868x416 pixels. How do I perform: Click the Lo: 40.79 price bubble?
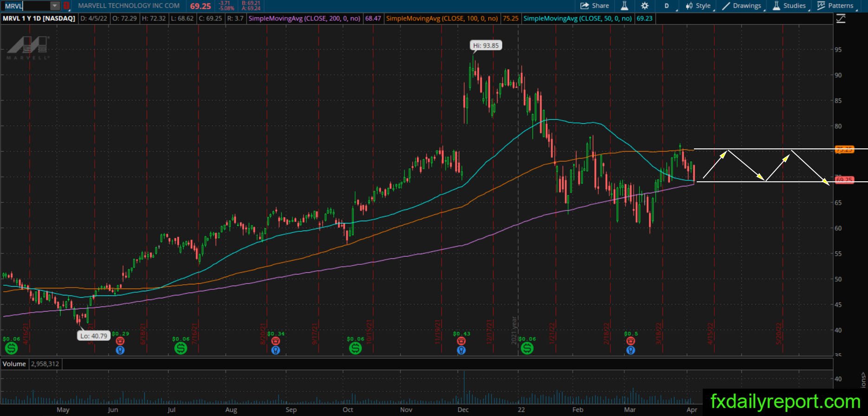pos(94,336)
